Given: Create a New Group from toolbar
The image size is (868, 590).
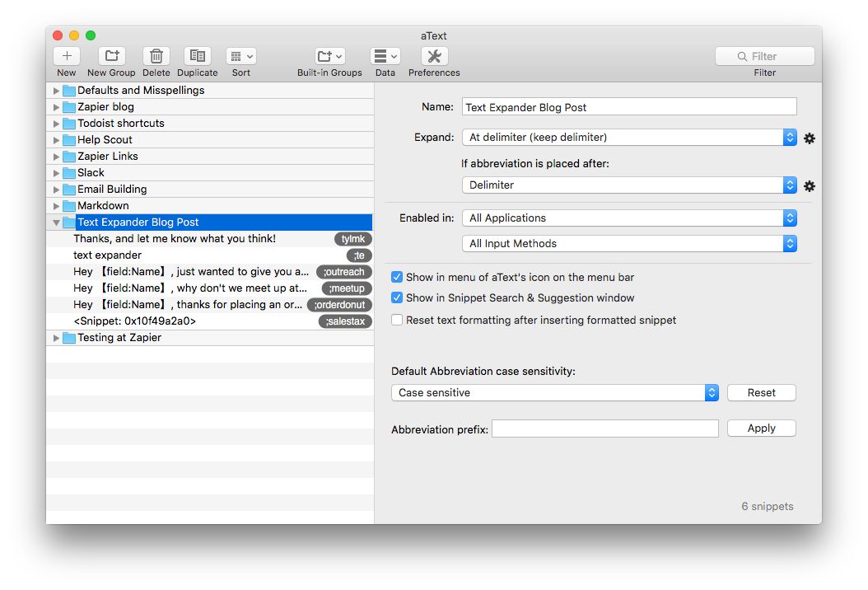Looking at the screenshot, I should click(111, 56).
